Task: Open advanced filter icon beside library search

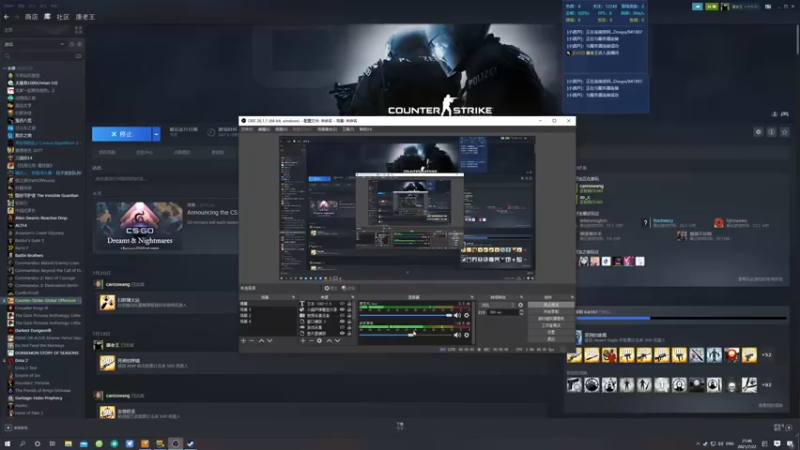Action: click(x=78, y=56)
